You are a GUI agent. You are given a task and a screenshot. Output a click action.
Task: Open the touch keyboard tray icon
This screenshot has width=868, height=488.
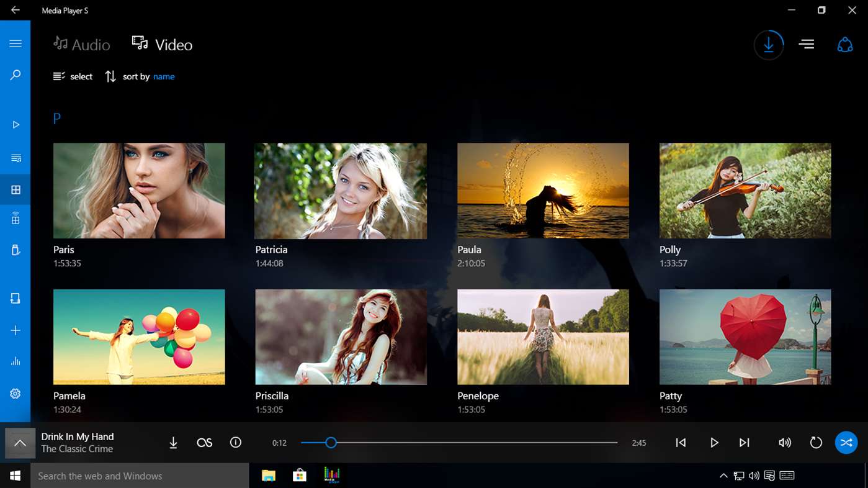click(x=787, y=476)
